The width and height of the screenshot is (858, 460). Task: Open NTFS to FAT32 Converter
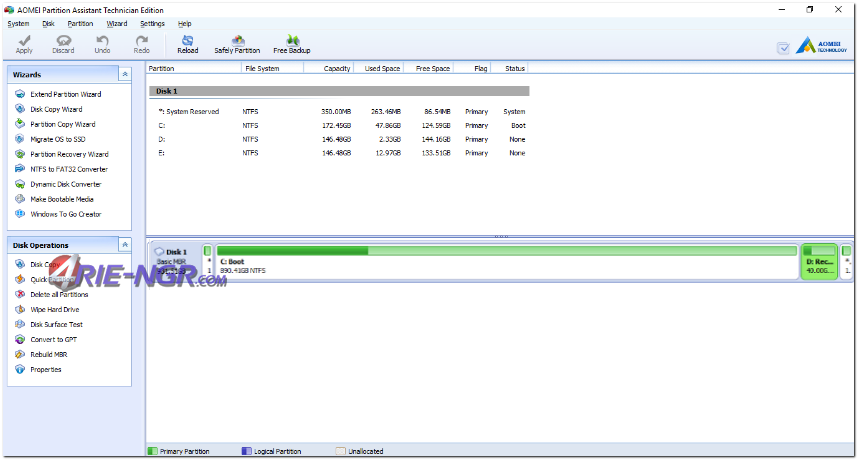(x=69, y=170)
